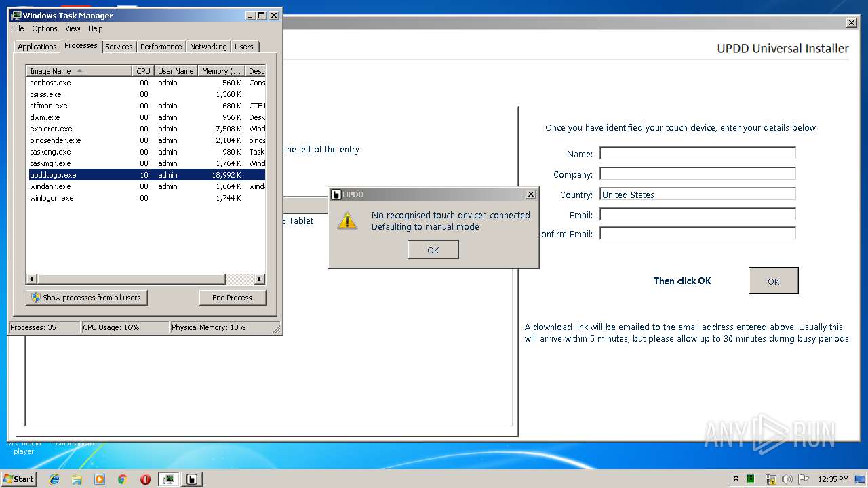Screen dimensions: 868x488
Task: Sort processes by Image Name column
Action: click(x=79, y=71)
